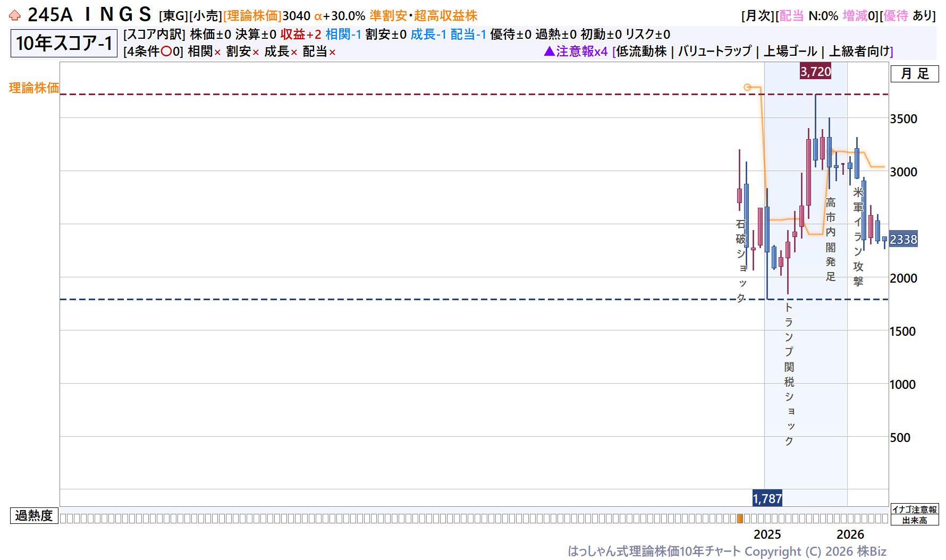Viewport: 946px width, 560px height.
Task: Click the バリュートラップ warning tag
Action: pyautogui.click(x=715, y=51)
